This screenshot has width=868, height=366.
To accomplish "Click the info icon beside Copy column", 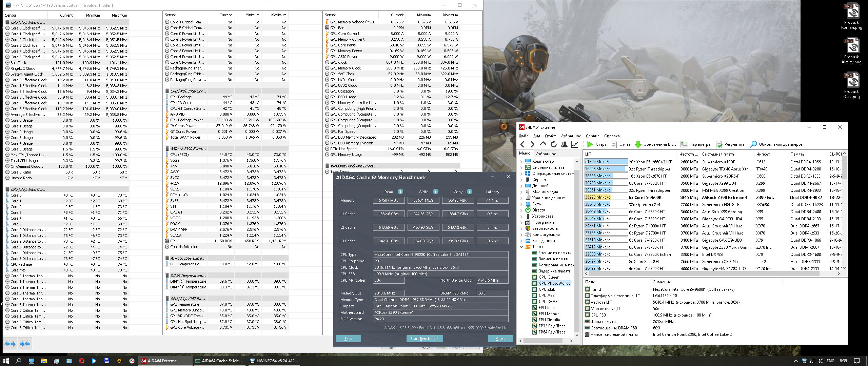I will click(470, 191).
